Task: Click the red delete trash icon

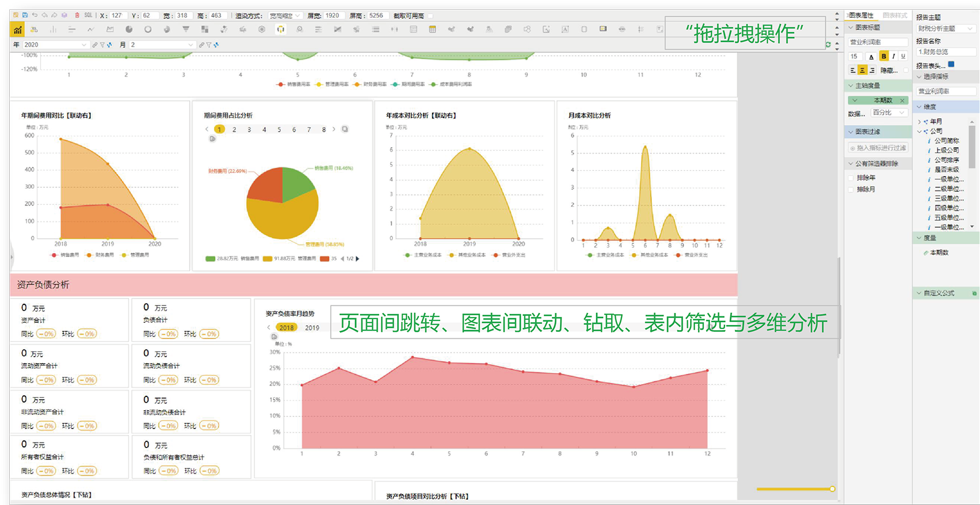Action: 77,16
